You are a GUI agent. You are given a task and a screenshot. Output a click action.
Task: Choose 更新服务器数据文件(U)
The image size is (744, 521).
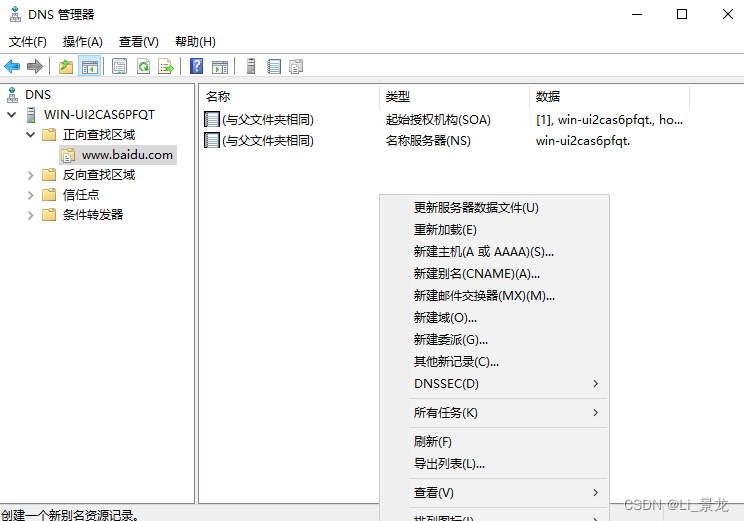click(x=494, y=208)
